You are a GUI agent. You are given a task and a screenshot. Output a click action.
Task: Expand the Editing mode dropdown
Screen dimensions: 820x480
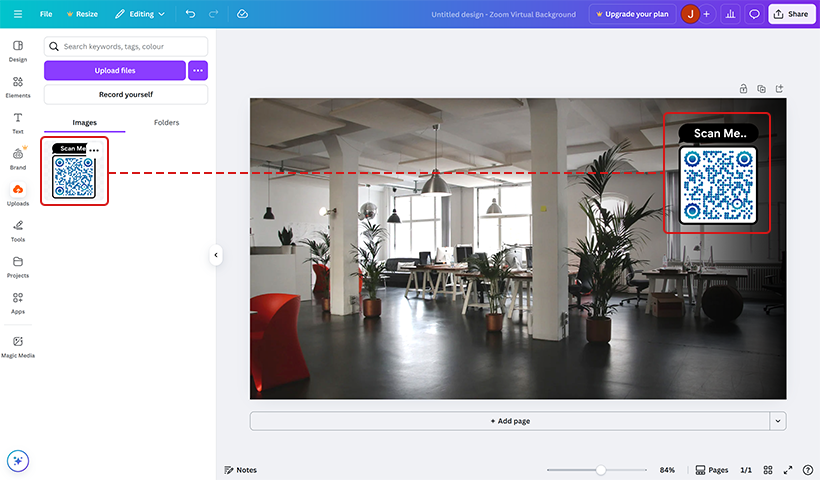(140, 14)
